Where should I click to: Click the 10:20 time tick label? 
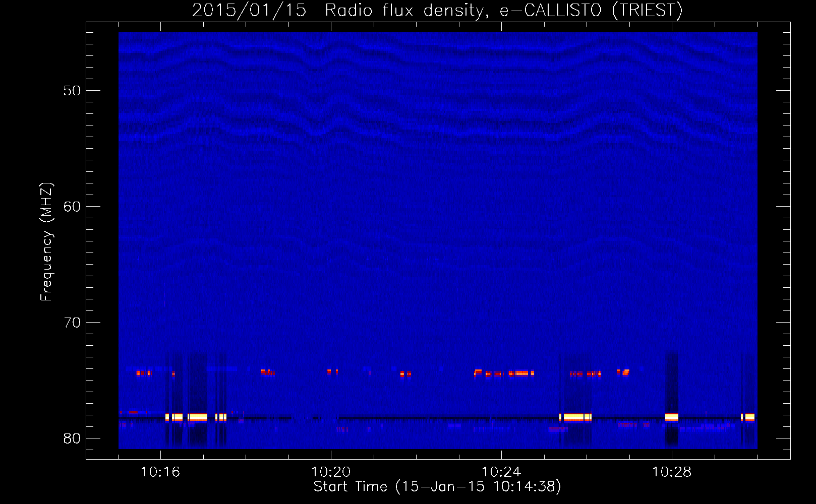(331, 472)
